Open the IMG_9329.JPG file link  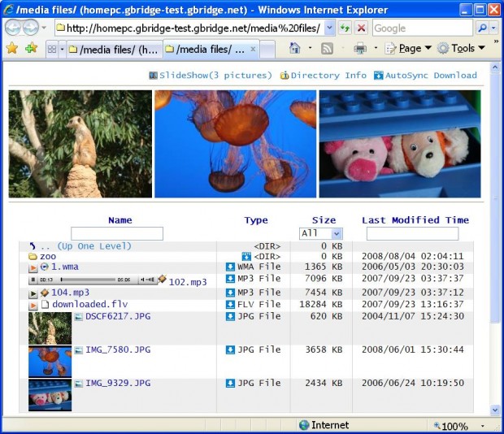click(118, 384)
